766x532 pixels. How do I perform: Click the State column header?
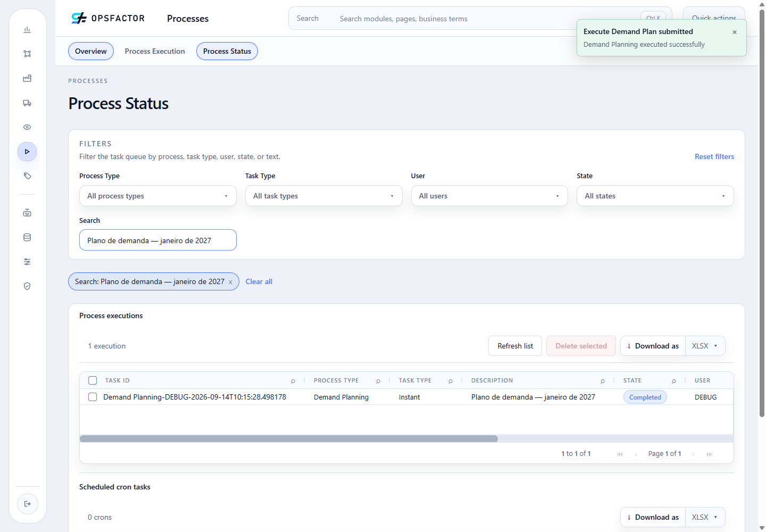pos(632,380)
